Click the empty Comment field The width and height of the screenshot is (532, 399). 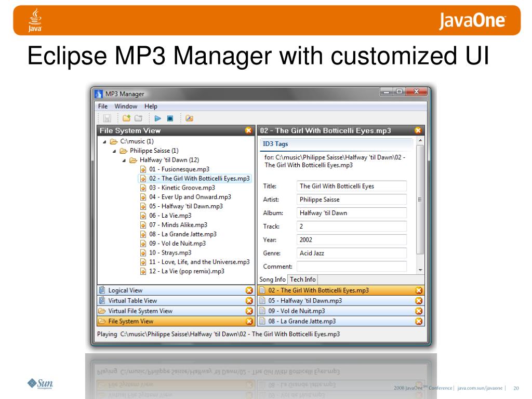tap(352, 267)
